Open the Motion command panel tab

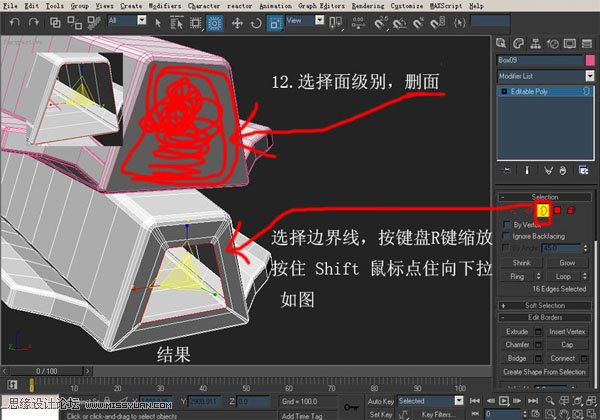553,44
